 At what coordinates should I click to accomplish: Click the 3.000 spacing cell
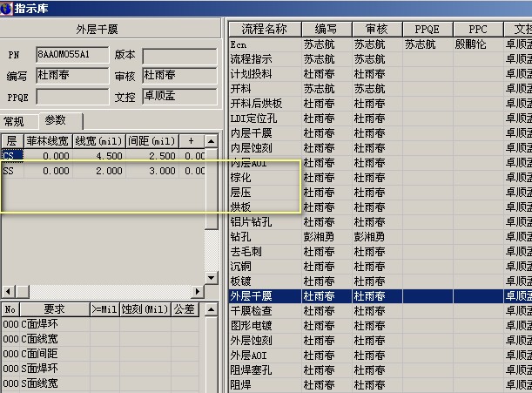tap(152, 171)
